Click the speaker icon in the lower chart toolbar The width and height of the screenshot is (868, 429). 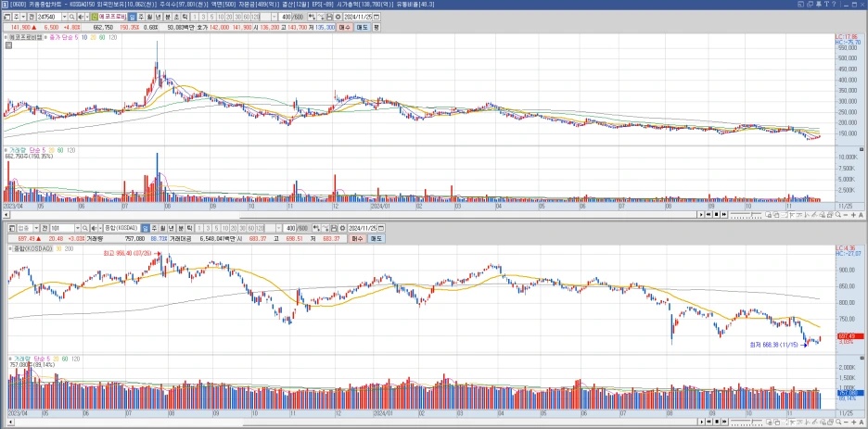[x=94, y=228]
